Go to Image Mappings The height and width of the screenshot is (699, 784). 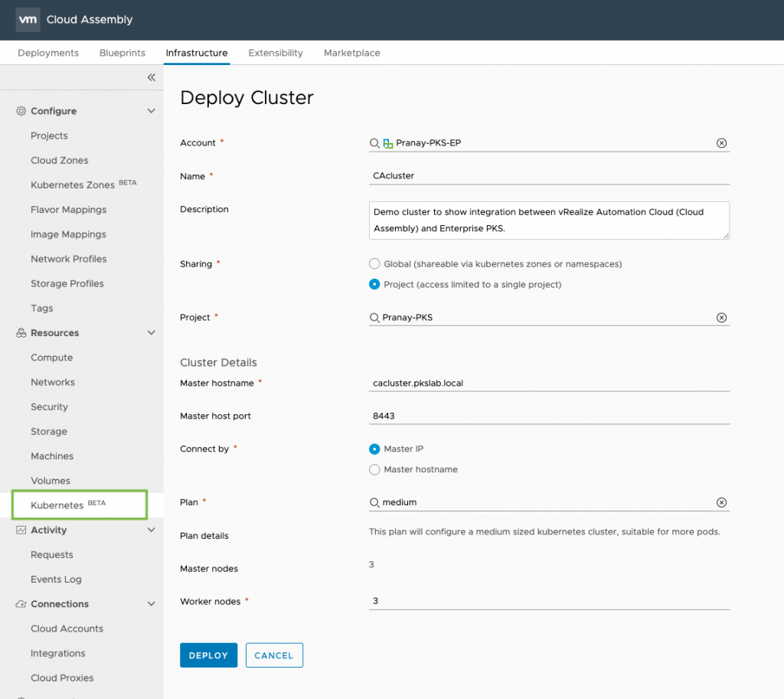pos(68,234)
